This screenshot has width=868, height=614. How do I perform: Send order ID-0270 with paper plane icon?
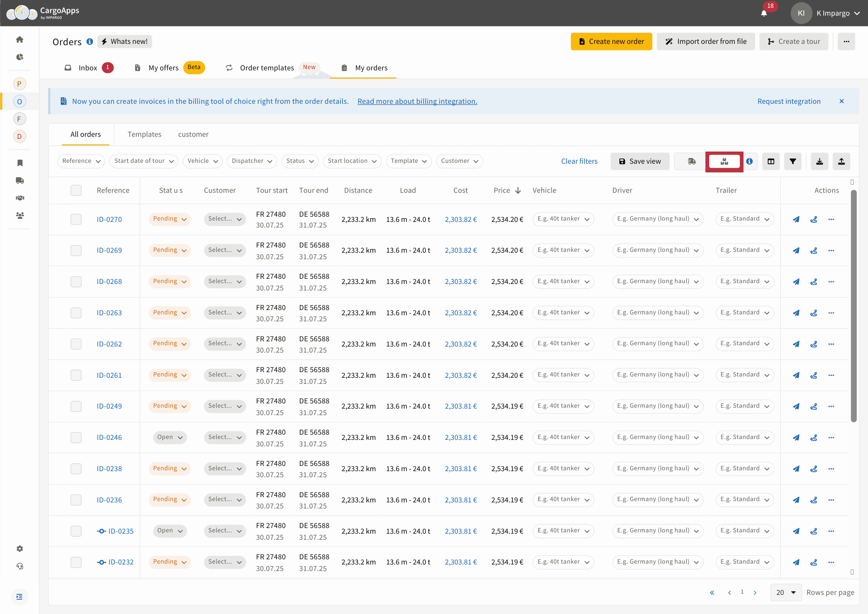796,219
